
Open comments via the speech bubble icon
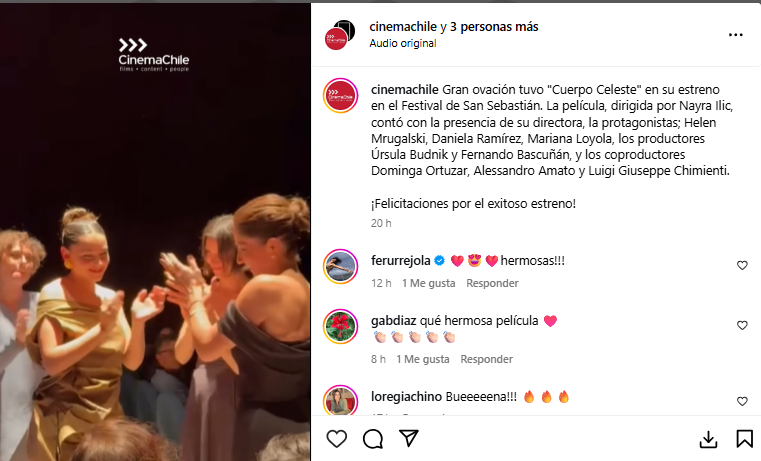pyautogui.click(x=373, y=439)
